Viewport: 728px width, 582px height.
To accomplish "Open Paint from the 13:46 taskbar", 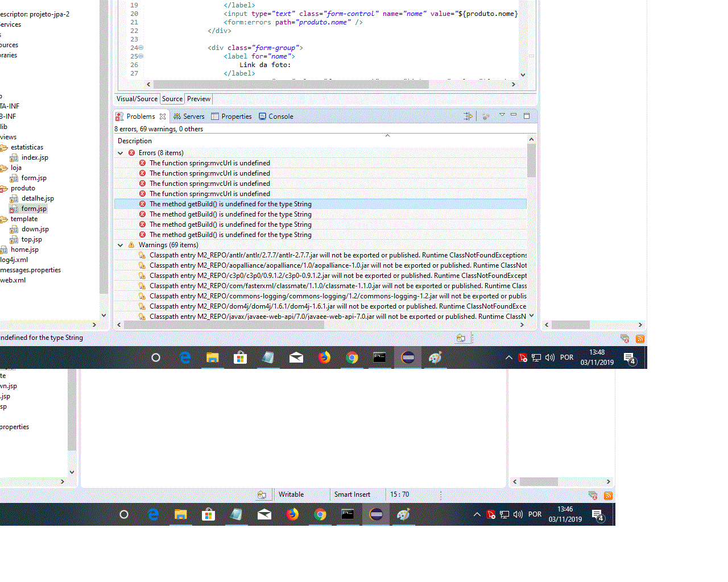I will click(x=403, y=514).
